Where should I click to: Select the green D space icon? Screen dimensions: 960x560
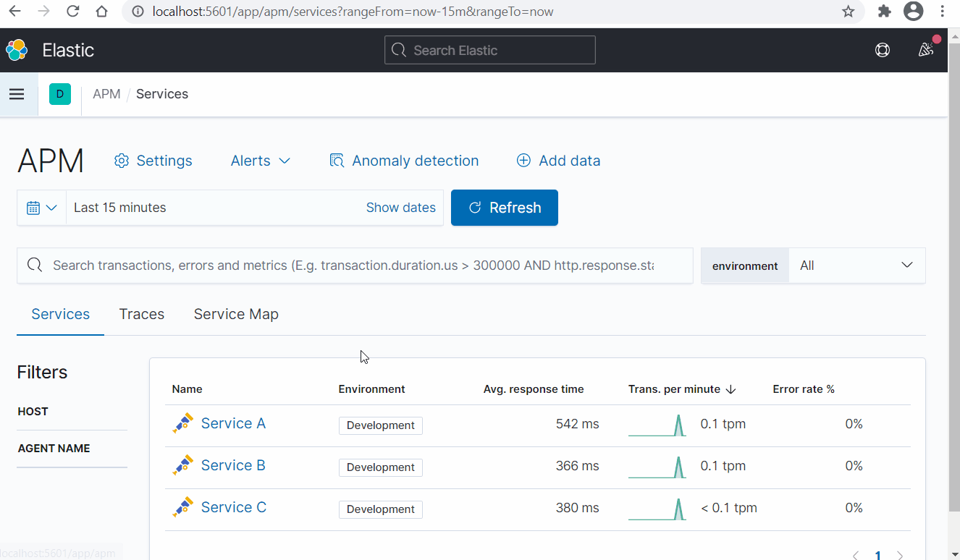tap(59, 94)
